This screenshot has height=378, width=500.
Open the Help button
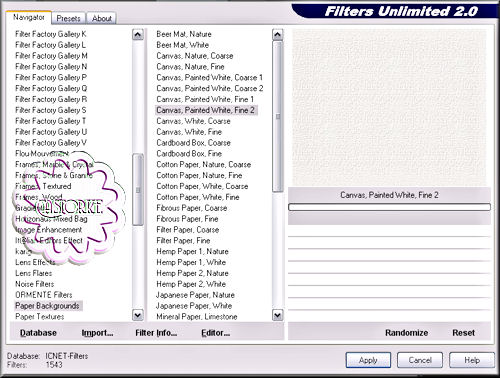(472, 360)
